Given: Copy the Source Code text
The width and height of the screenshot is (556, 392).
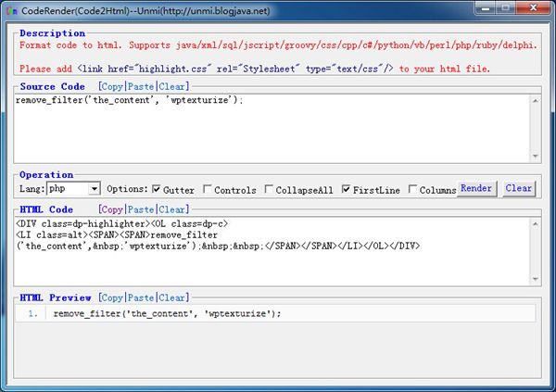Looking at the screenshot, I should 111,86.
